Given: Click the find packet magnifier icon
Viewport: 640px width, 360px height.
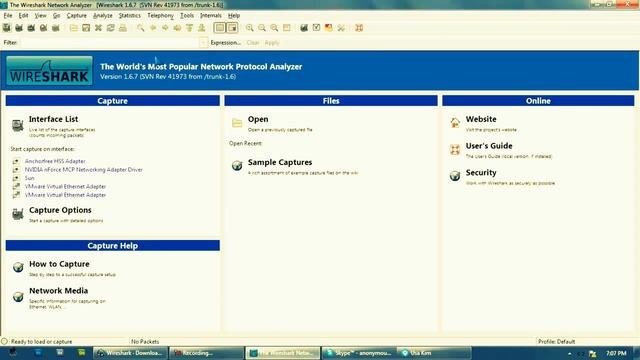Looking at the screenshot, I should (140, 28).
